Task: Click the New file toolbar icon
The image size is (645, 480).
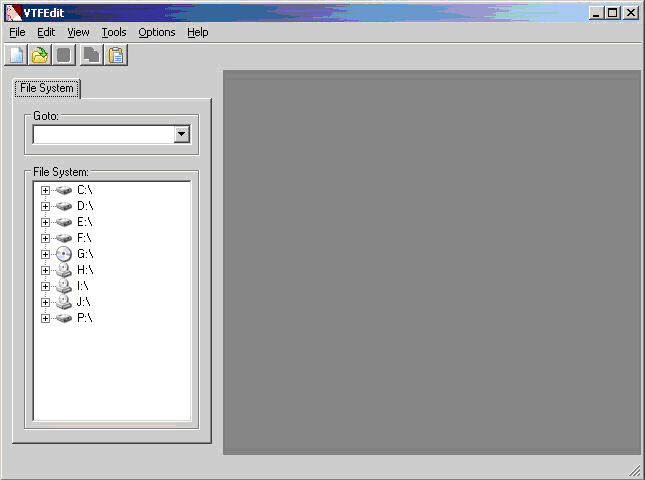Action: tap(16, 55)
